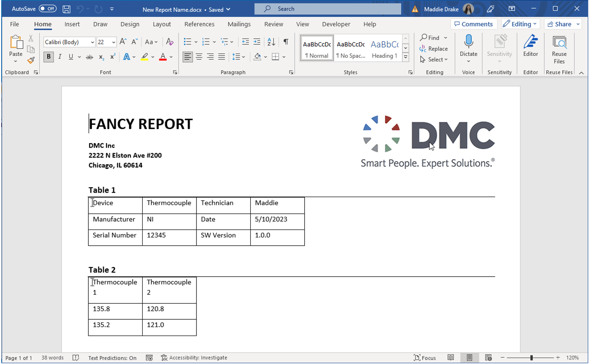Open the font size dropdown

114,42
